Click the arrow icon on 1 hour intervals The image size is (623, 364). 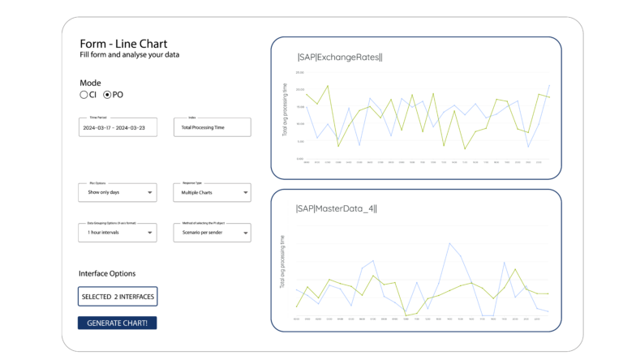pos(150,233)
